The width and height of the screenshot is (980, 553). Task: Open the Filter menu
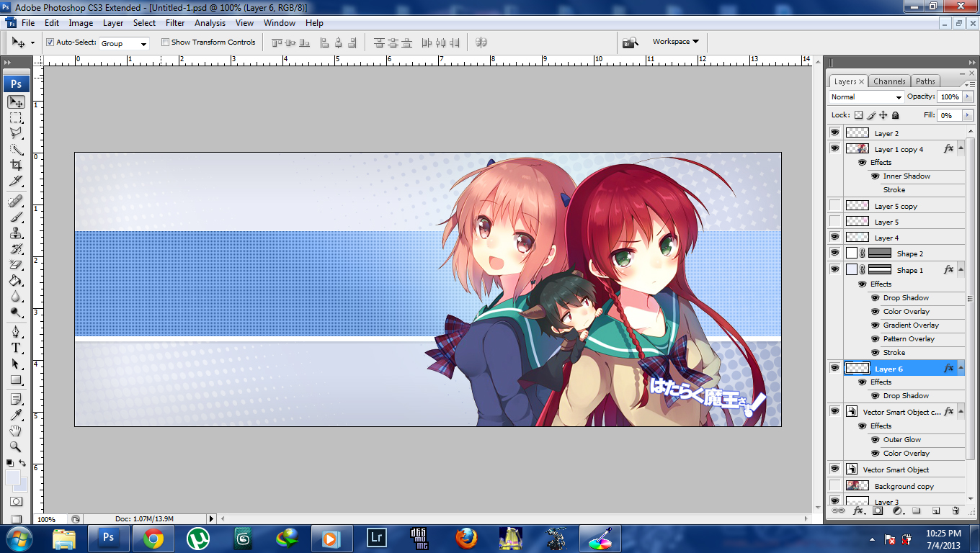tap(175, 23)
